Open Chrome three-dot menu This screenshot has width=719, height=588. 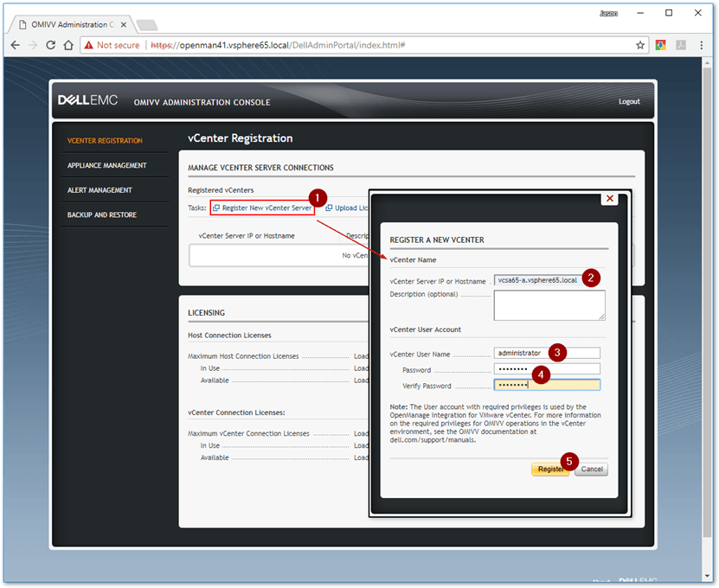tap(701, 45)
